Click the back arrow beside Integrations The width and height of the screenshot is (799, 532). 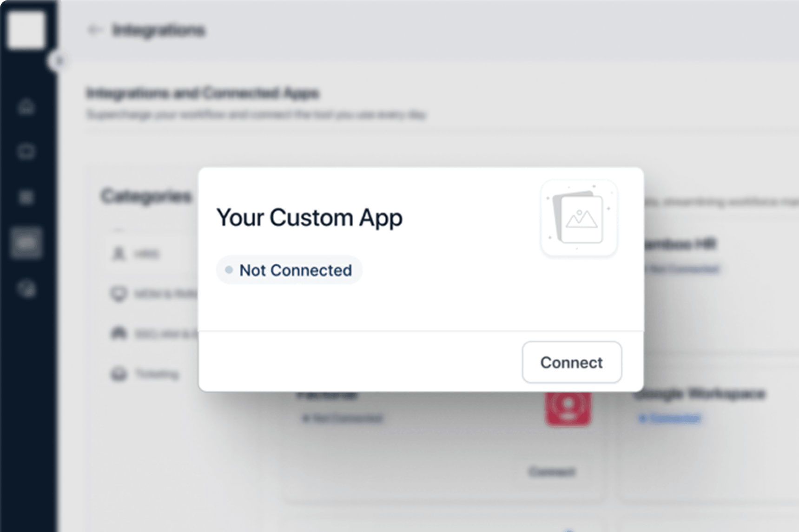click(x=94, y=30)
